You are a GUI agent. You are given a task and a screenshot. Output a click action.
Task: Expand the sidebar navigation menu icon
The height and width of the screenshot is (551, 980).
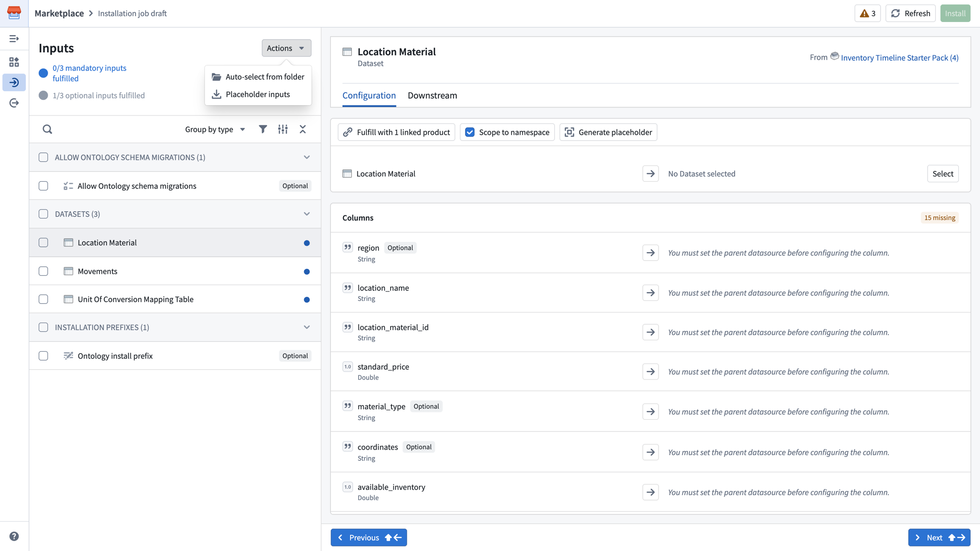point(14,38)
